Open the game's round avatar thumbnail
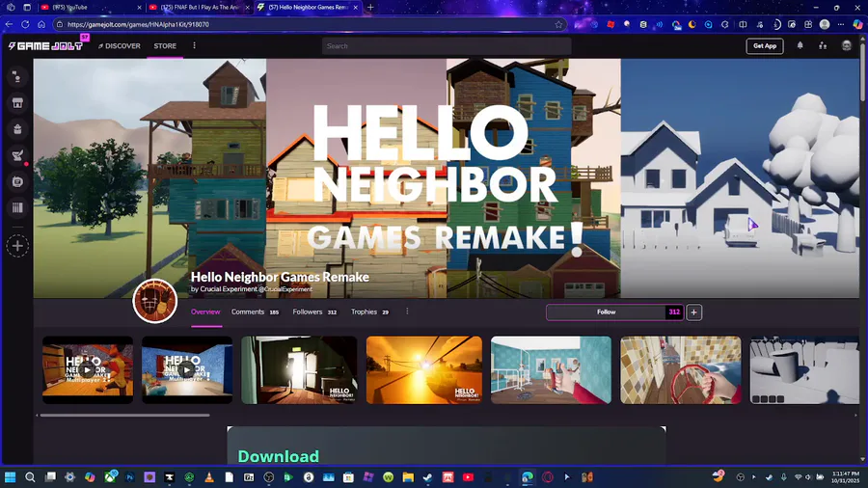This screenshot has width=868, height=488. coord(155,301)
